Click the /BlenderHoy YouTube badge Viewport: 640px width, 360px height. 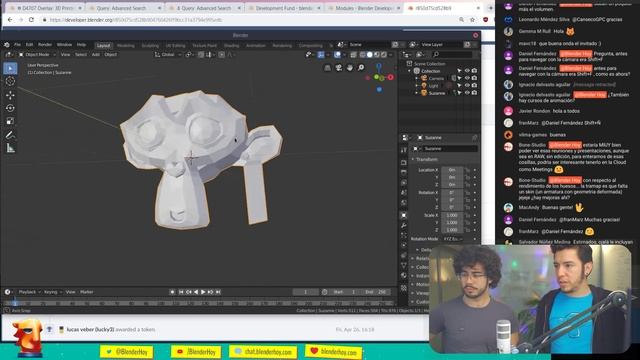pos(196,351)
